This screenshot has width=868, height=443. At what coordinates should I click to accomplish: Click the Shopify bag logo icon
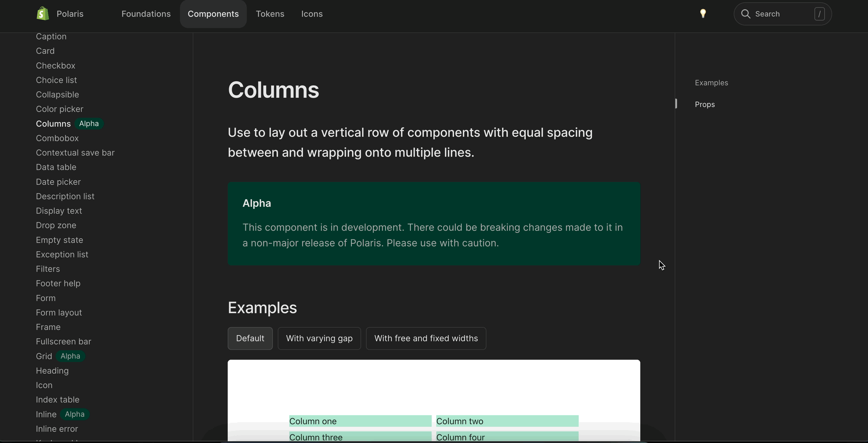43,14
